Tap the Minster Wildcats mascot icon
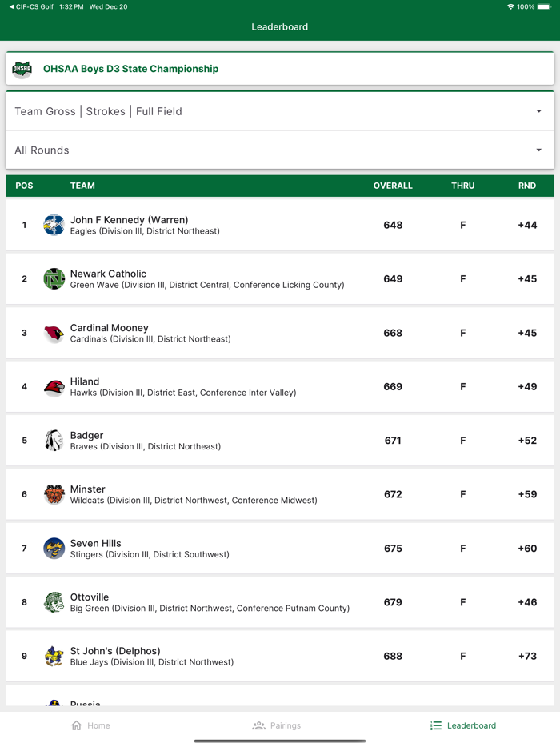 pos(54,494)
